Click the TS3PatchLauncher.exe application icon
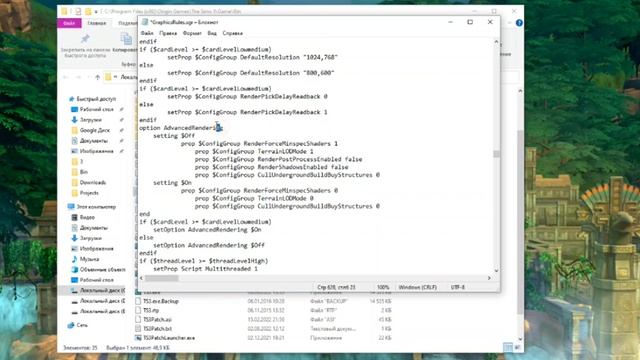The image size is (640, 360). pos(138,338)
